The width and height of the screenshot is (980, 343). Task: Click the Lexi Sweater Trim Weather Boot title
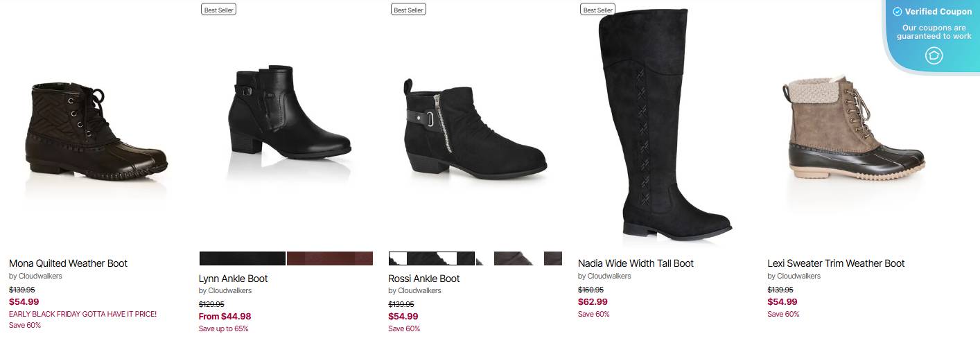pos(836,263)
